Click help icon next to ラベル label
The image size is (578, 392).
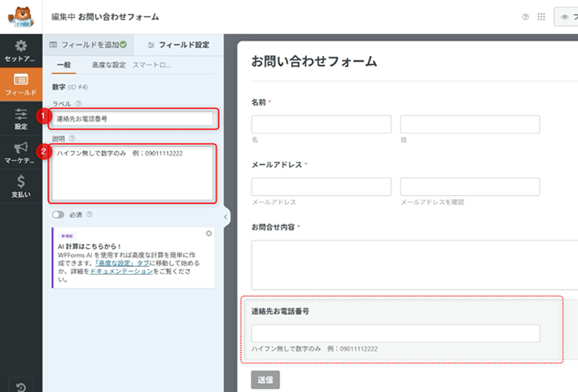78,103
